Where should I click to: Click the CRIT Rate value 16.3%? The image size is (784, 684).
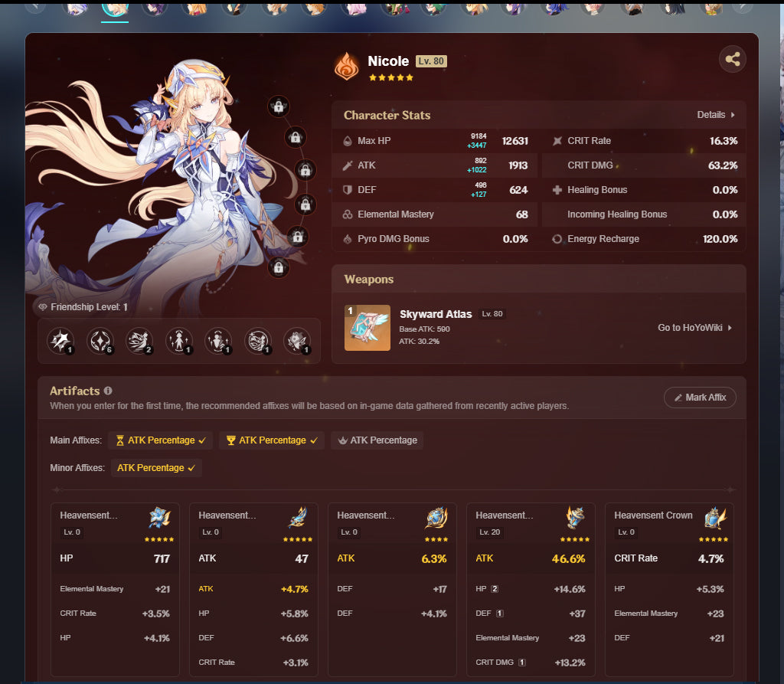(724, 141)
